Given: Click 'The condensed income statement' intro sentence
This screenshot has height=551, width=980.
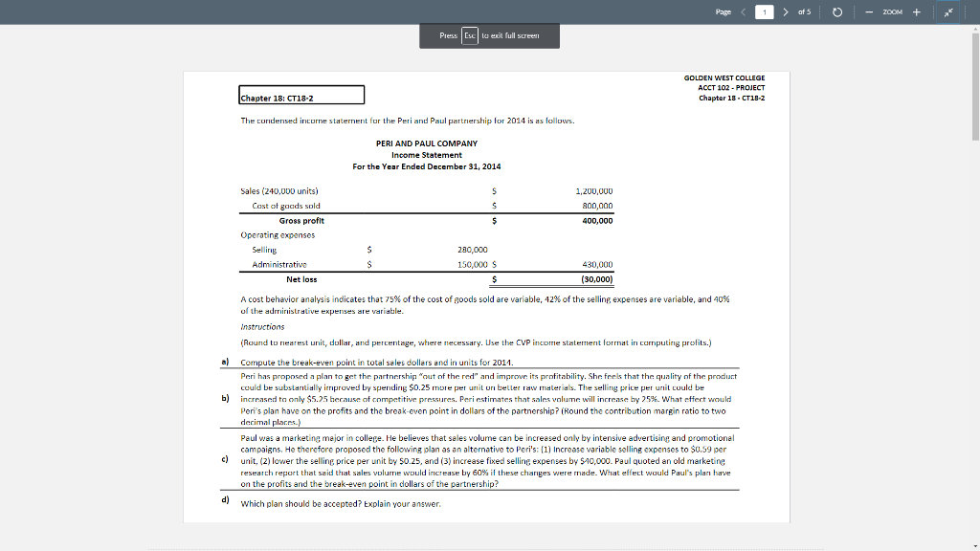Looking at the screenshot, I should tap(408, 121).
